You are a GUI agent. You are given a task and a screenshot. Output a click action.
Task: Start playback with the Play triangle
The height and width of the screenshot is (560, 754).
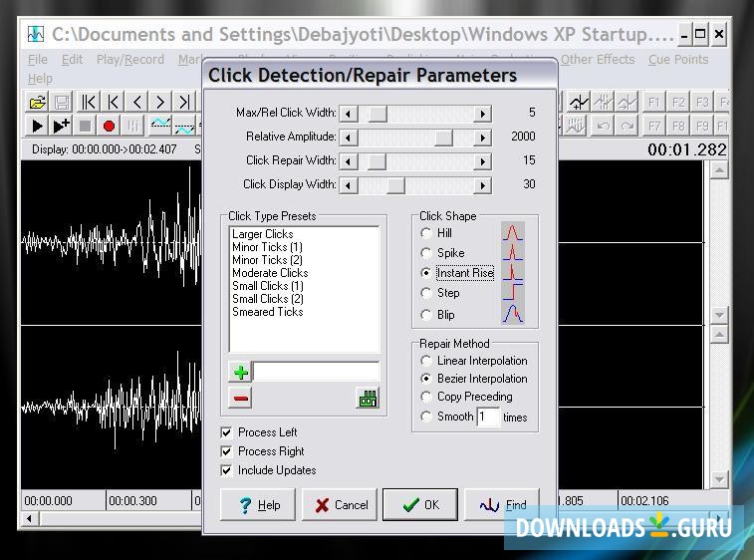tap(38, 126)
